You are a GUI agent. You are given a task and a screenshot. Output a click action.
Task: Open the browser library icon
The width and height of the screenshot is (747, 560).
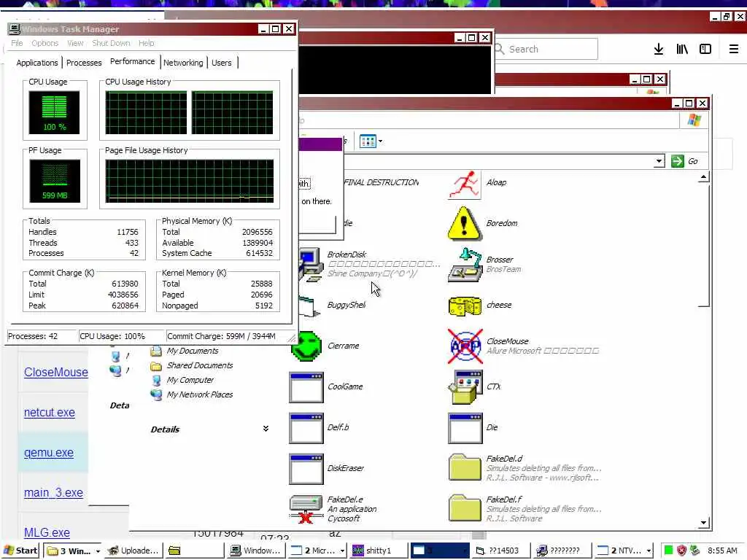coord(682,49)
